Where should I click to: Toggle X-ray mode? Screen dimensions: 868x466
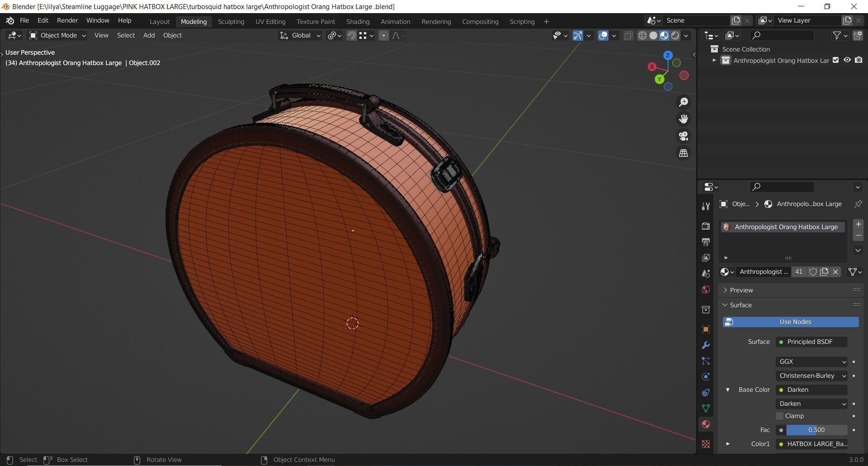click(628, 35)
